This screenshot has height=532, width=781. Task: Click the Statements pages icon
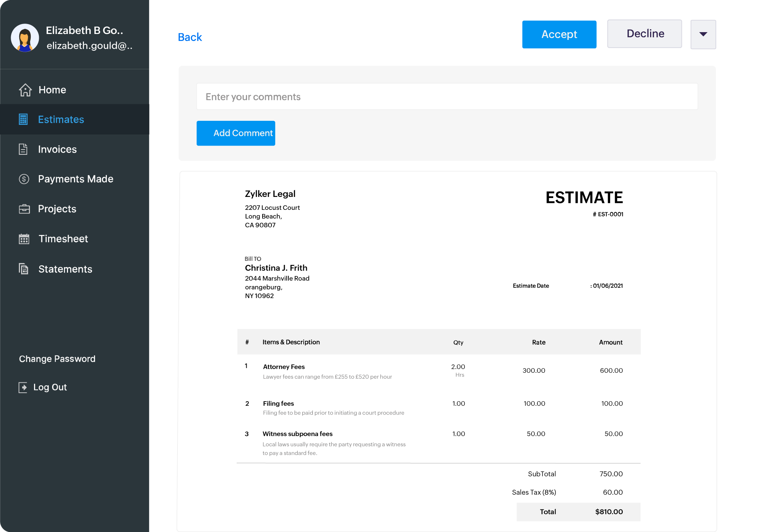click(24, 269)
